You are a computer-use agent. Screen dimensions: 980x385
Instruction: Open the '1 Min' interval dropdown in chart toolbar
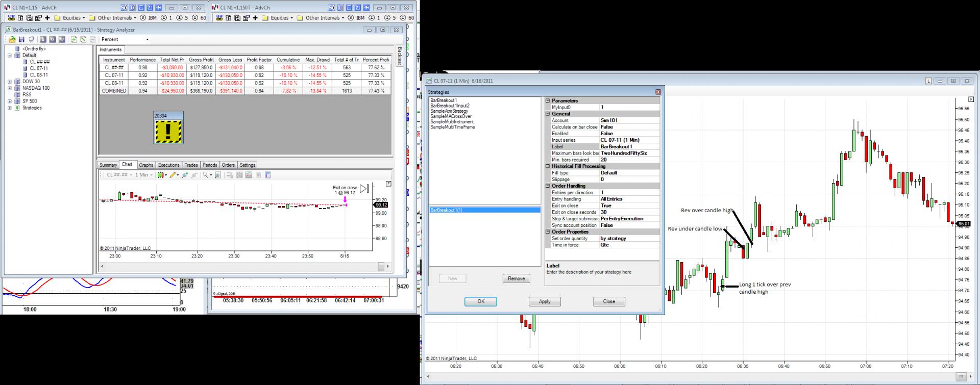point(144,175)
